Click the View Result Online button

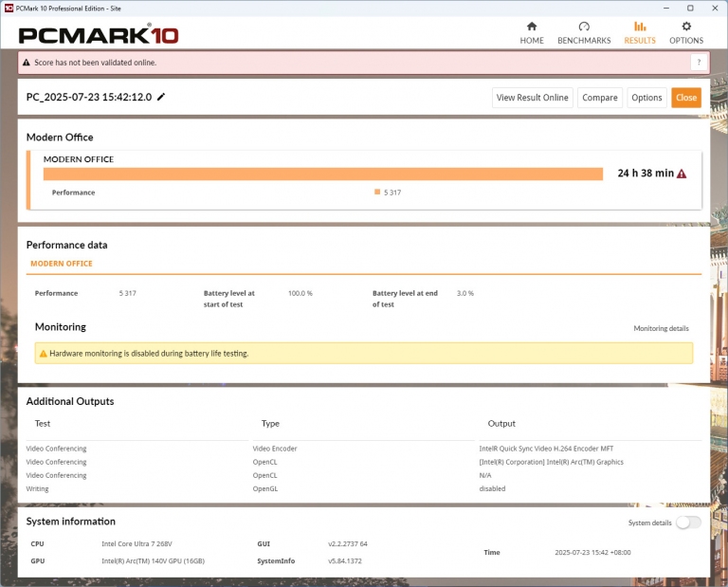point(532,98)
